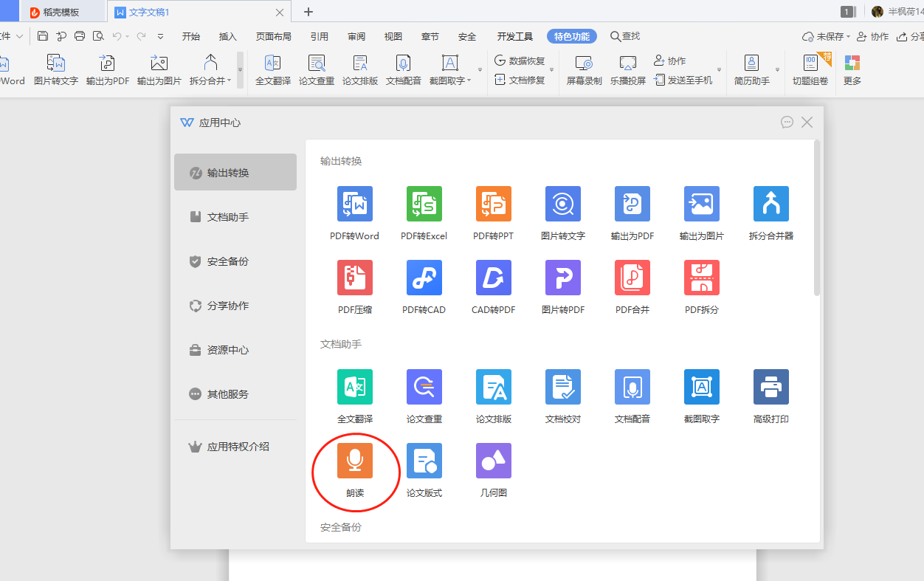
Task: Expand the 截图取字 dropdown in ribbon
Action: click(469, 81)
